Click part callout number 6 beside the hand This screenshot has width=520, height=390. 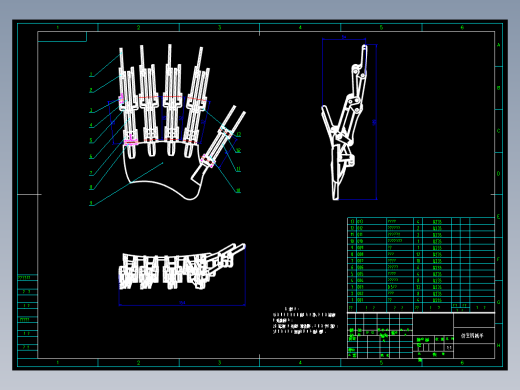point(91,156)
